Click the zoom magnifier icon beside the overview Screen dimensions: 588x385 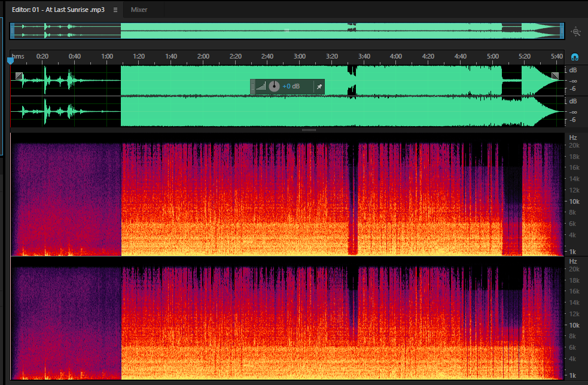[x=575, y=32]
